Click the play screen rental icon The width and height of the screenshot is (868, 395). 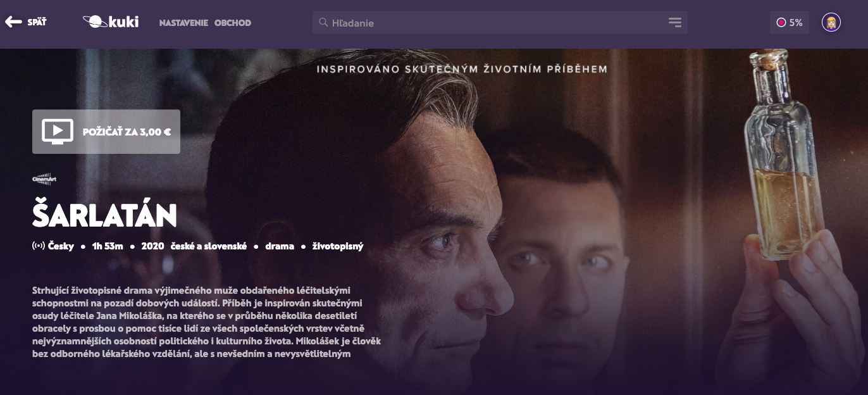(58, 132)
